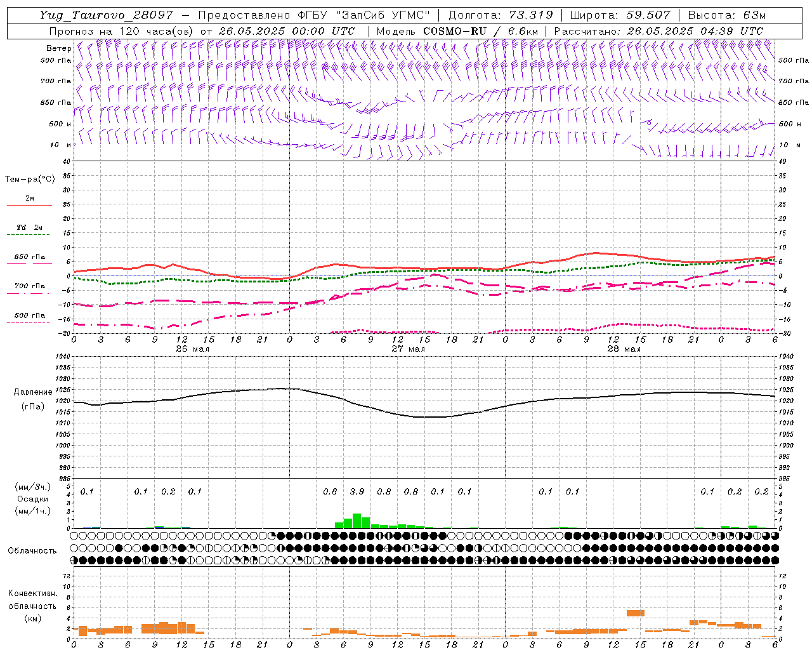Screen dimensions: 812x650
Task: Select the Конвективн. convective cloud label
Action: (32, 594)
